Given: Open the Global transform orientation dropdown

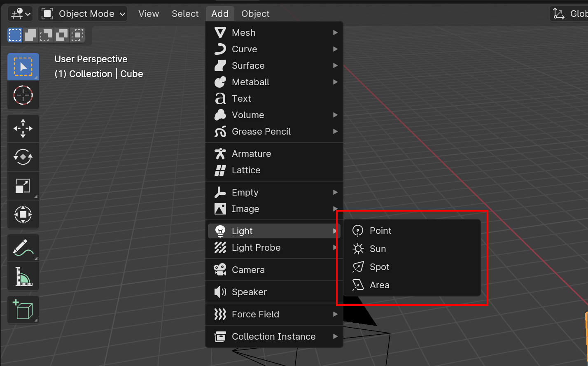Looking at the screenshot, I should click(569, 14).
